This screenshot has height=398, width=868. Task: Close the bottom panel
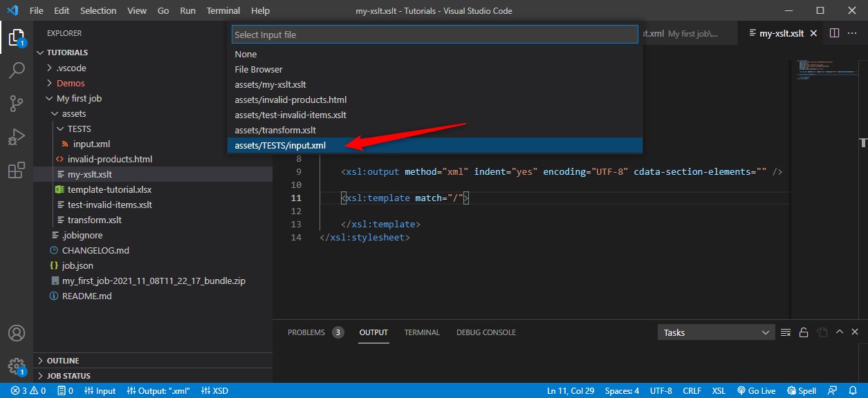[x=854, y=332]
